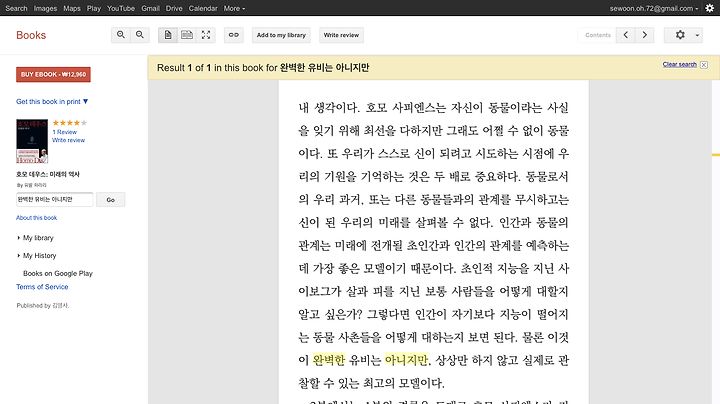720x404 pixels.
Task: Open Gmail in the top Google bar
Action: pyautogui.click(x=150, y=8)
